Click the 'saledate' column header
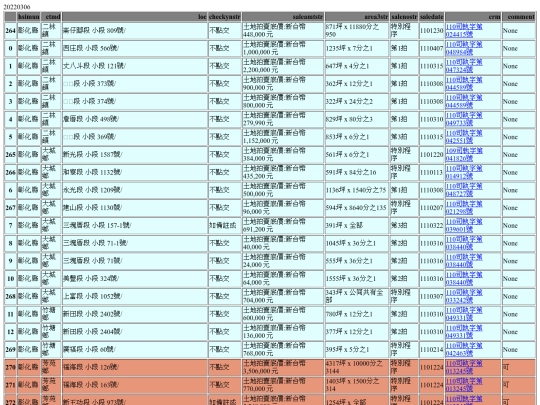The image size is (540, 405). (x=432, y=17)
